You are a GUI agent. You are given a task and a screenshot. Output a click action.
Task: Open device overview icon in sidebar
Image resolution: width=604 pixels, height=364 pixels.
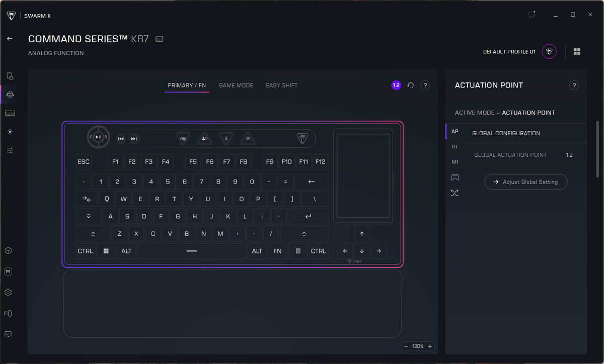pos(10,76)
